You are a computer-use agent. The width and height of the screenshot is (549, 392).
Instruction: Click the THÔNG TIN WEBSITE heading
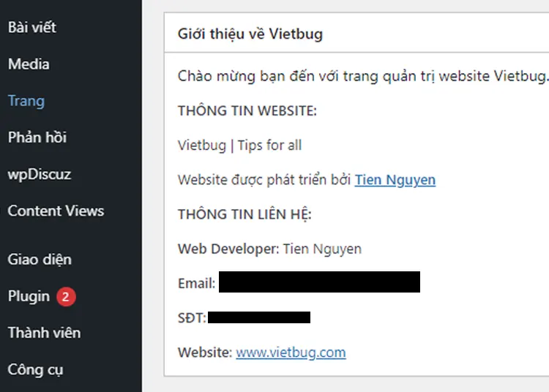247,111
